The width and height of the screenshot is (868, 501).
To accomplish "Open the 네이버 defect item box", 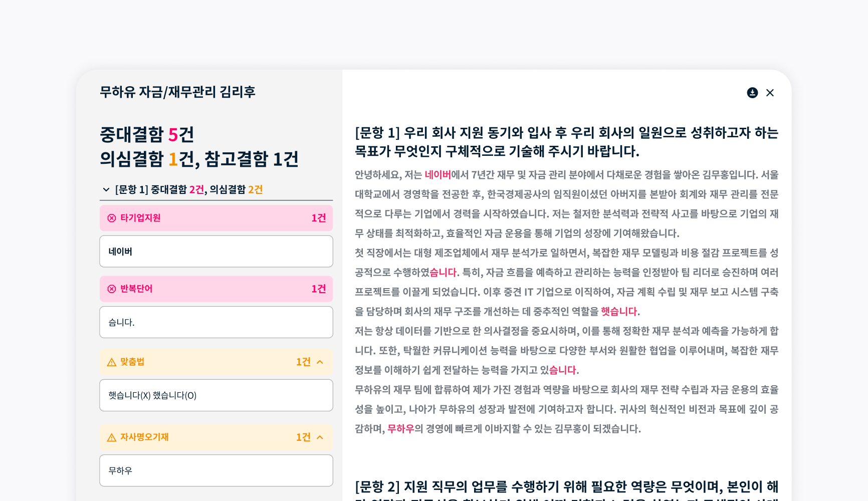I will [215, 252].
